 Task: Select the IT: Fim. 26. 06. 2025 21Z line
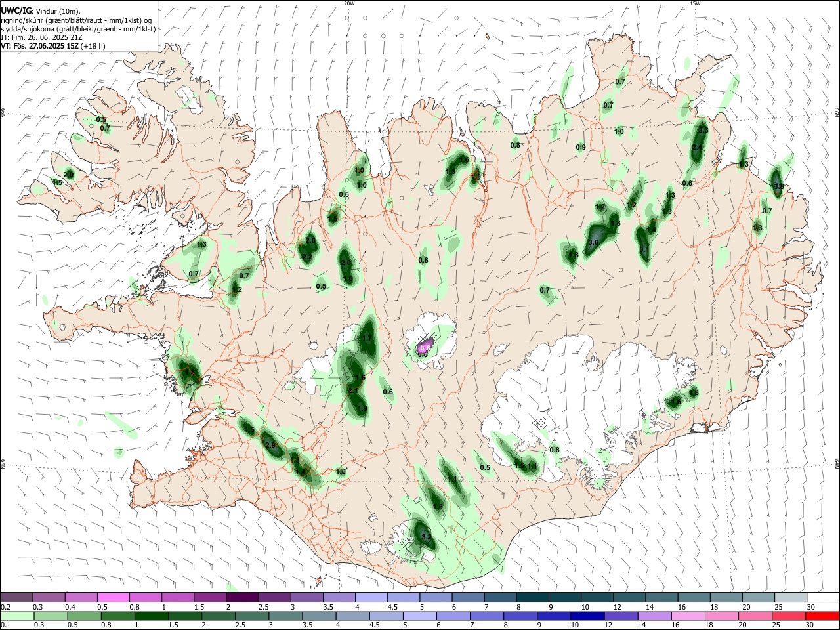(x=41, y=37)
